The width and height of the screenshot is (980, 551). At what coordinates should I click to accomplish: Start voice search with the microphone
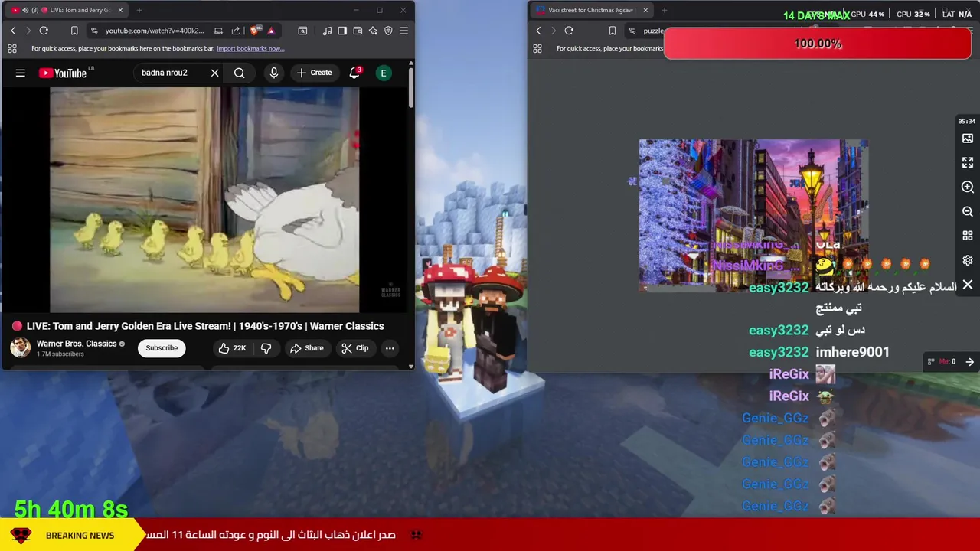(x=273, y=73)
